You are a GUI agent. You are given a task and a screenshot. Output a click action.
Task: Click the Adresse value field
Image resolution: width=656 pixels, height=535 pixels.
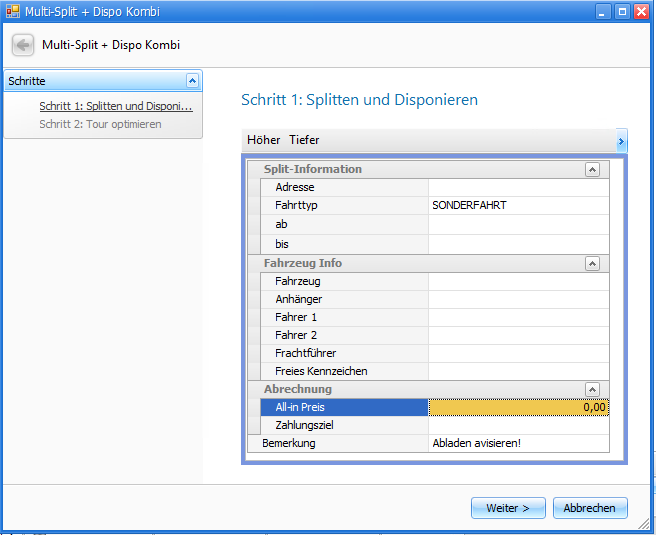pyautogui.click(x=517, y=187)
